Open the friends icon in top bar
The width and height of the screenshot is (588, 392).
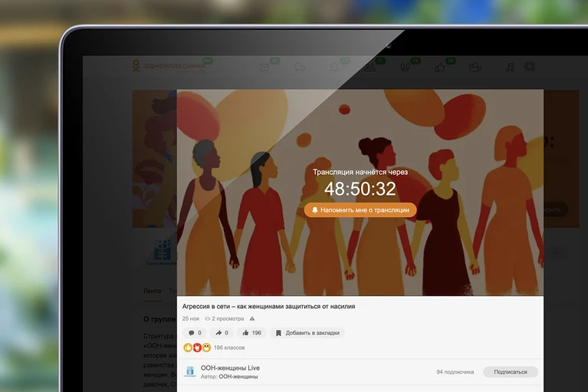point(370,68)
